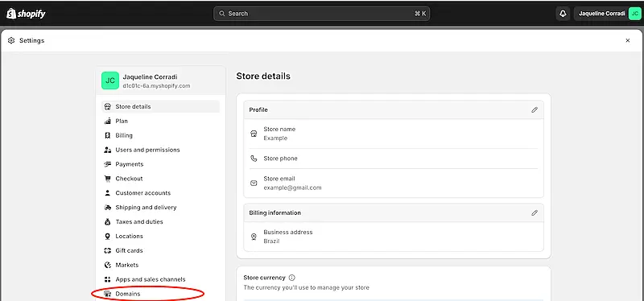The width and height of the screenshot is (644, 301).
Task: Click the d1c01c-6a.myshopify.com store URL
Action: (156, 86)
